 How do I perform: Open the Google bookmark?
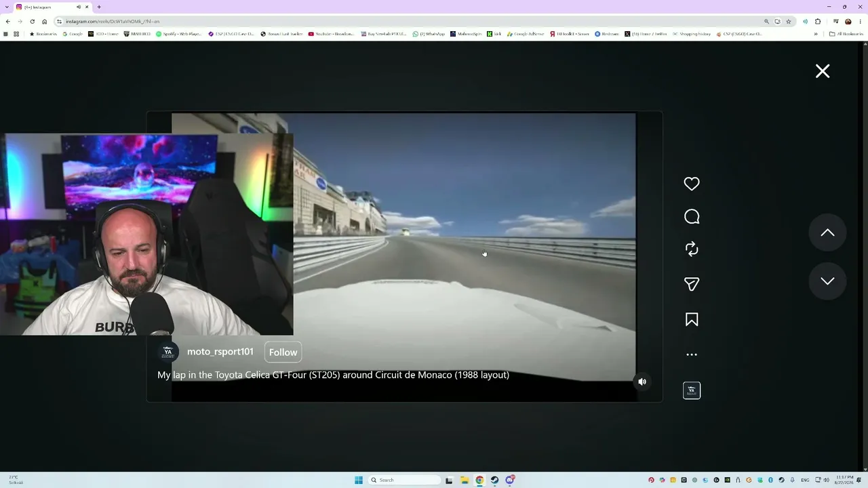(73, 34)
